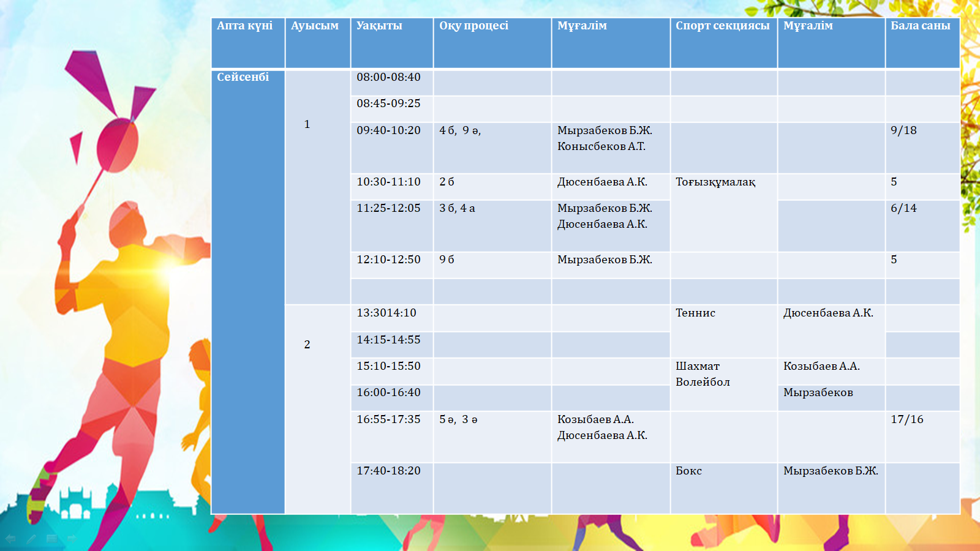Select the 17:40-18:20 time slot
The width and height of the screenshot is (980, 551).
point(392,488)
